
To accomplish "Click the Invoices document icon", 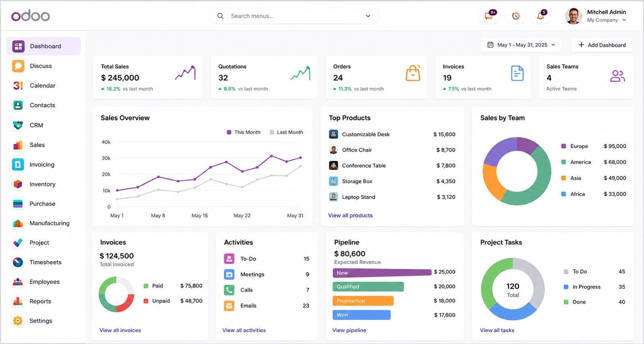I will [x=517, y=73].
